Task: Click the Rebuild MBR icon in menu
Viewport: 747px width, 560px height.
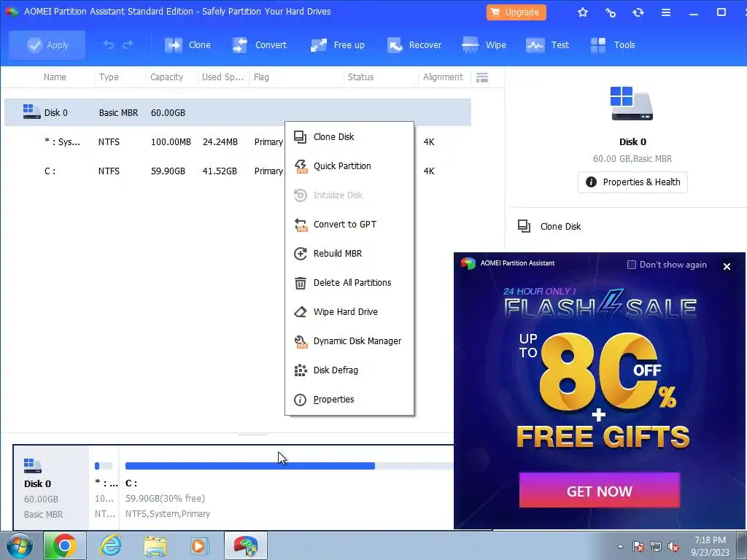Action: coord(300,254)
